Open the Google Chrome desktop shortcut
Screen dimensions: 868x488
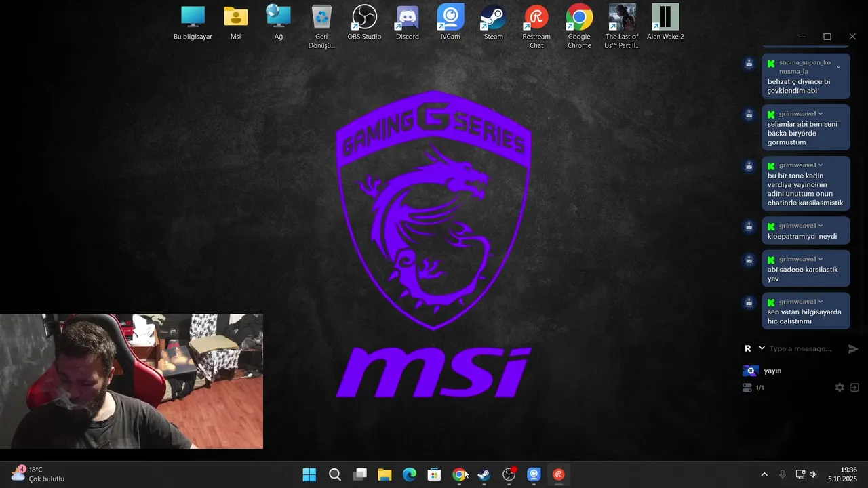click(579, 27)
